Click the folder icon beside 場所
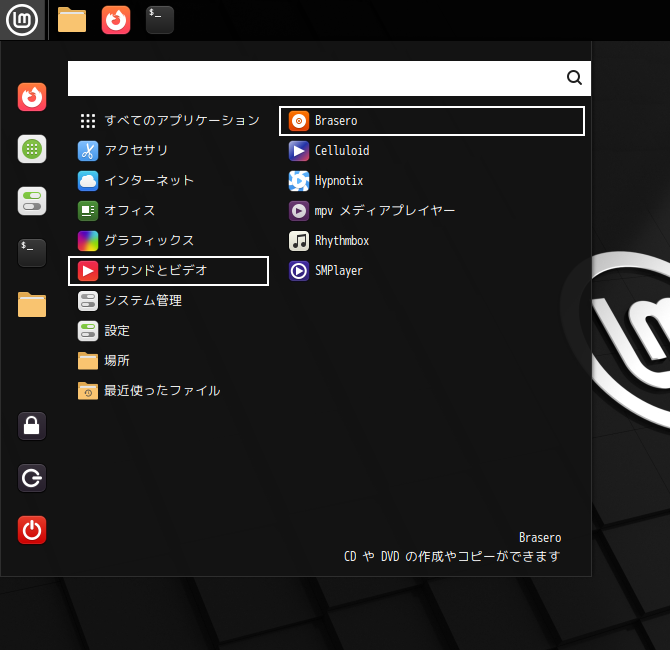The height and width of the screenshot is (650, 670). [88, 361]
